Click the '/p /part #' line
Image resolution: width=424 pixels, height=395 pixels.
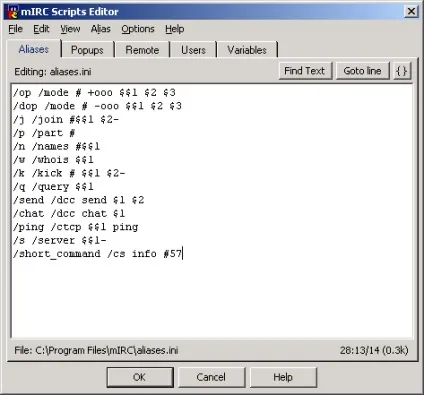44,133
